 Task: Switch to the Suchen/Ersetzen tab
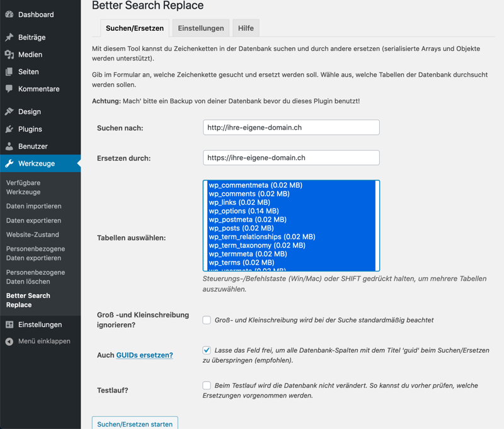tap(135, 28)
